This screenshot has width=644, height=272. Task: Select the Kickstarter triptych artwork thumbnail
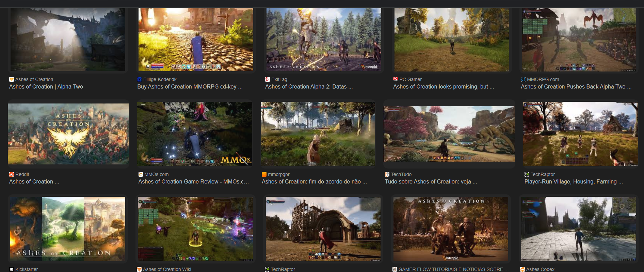[x=68, y=229]
